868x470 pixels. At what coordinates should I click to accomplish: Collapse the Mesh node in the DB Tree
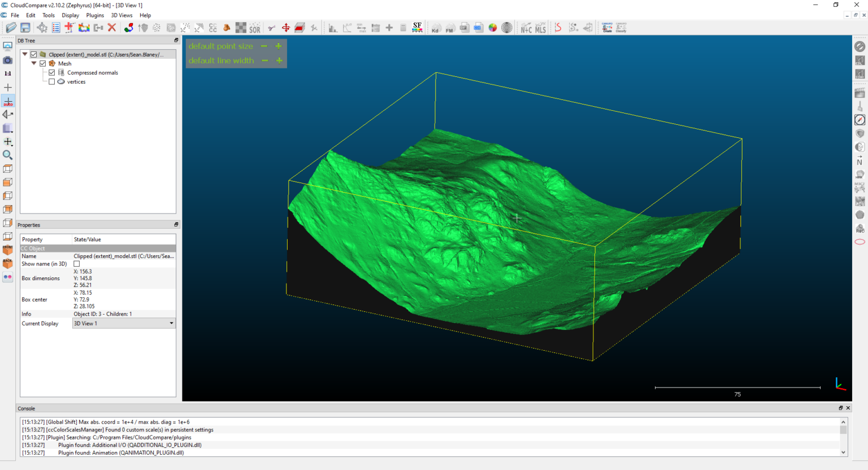(33, 63)
